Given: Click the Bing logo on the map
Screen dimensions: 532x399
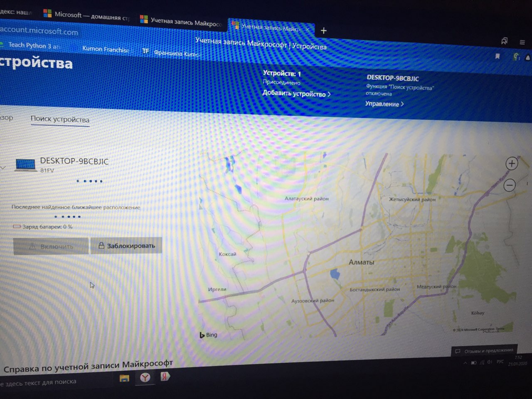Looking at the screenshot, I should point(208,335).
